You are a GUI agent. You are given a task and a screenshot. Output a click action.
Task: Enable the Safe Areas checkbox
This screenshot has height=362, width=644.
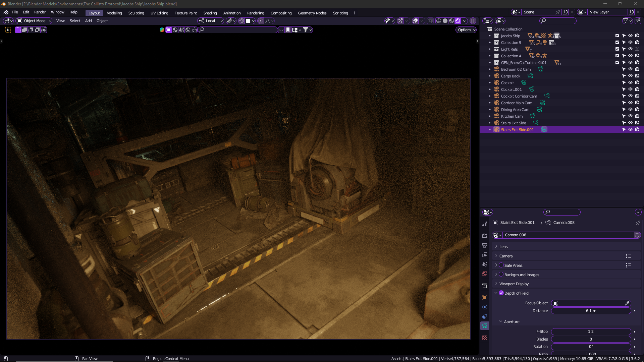501,265
